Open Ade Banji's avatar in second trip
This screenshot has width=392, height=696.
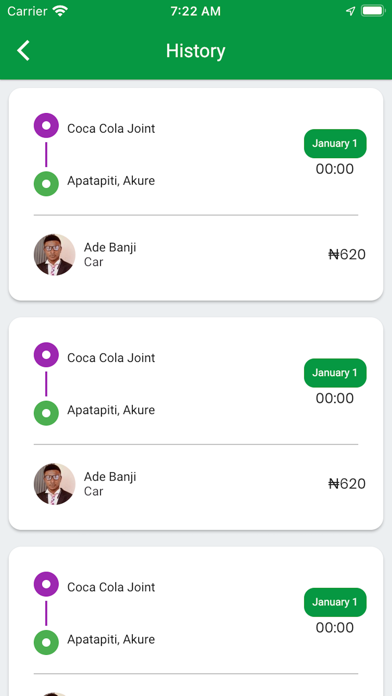pyautogui.click(x=55, y=484)
